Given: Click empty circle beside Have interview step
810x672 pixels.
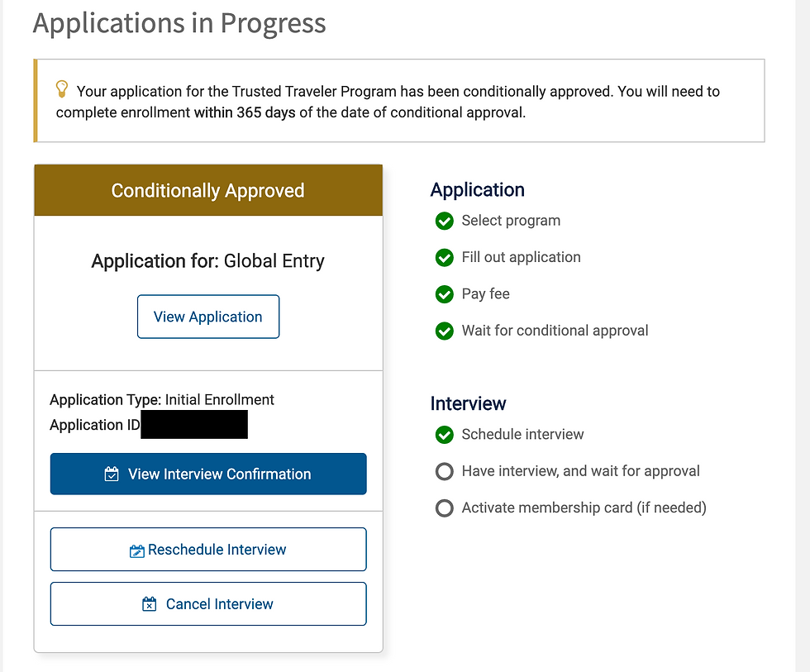Looking at the screenshot, I should click(445, 471).
